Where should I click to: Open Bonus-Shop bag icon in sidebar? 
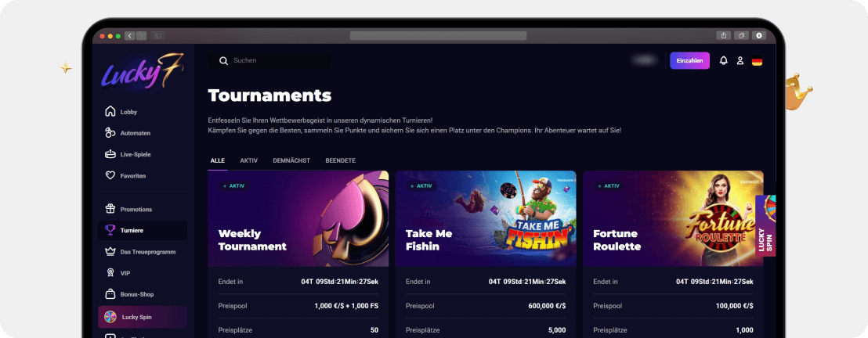coord(110,294)
